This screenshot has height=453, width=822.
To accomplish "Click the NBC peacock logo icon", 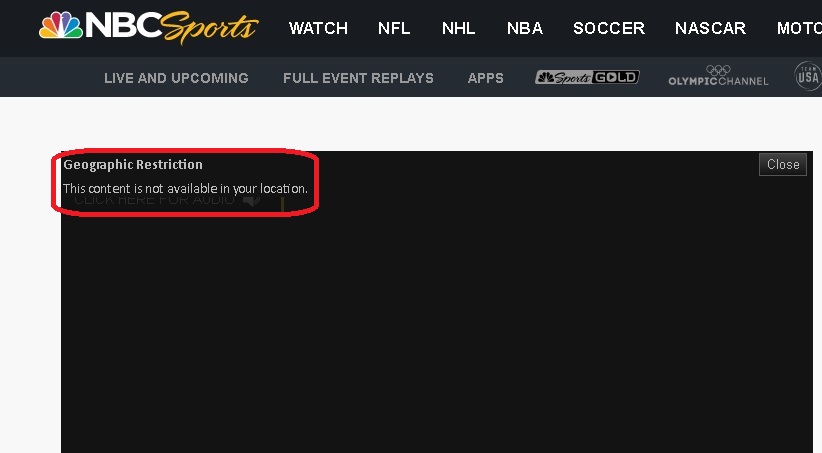I will coord(61,25).
